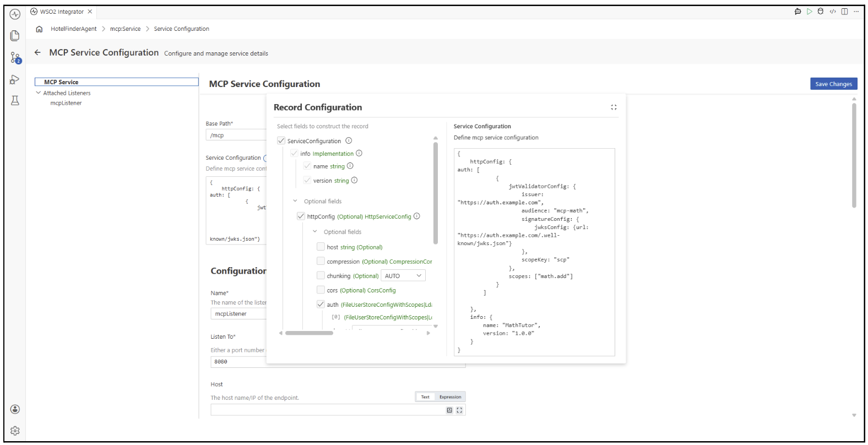
Task: Open the more actions ellipsis menu
Action: coord(856,12)
